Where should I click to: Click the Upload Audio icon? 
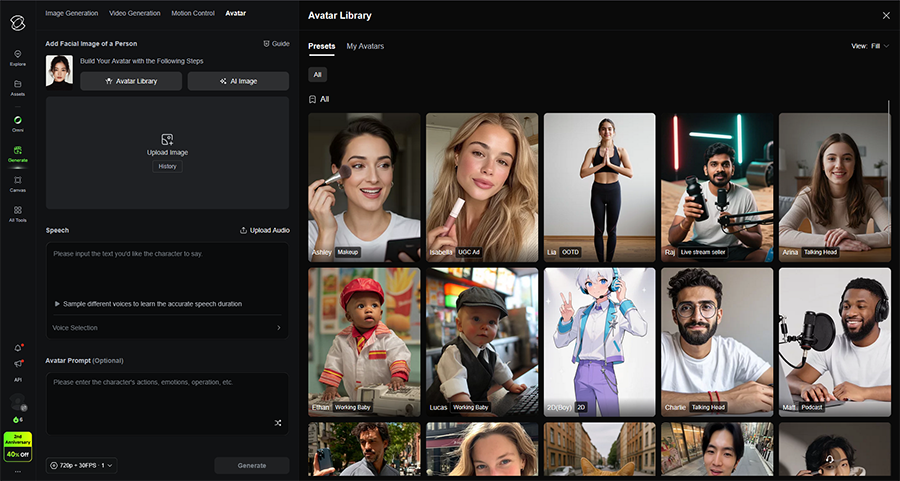coord(243,230)
